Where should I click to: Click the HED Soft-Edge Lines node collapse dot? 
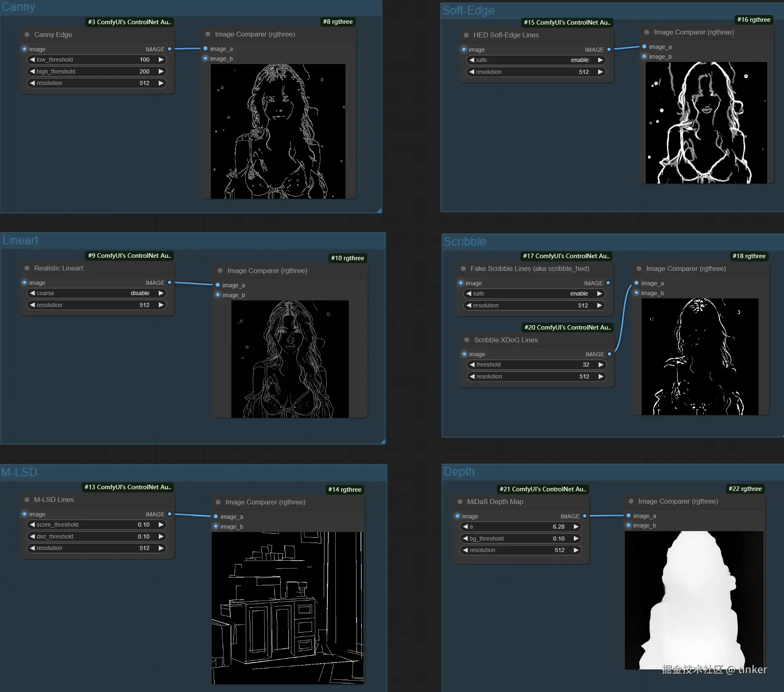tap(466, 35)
